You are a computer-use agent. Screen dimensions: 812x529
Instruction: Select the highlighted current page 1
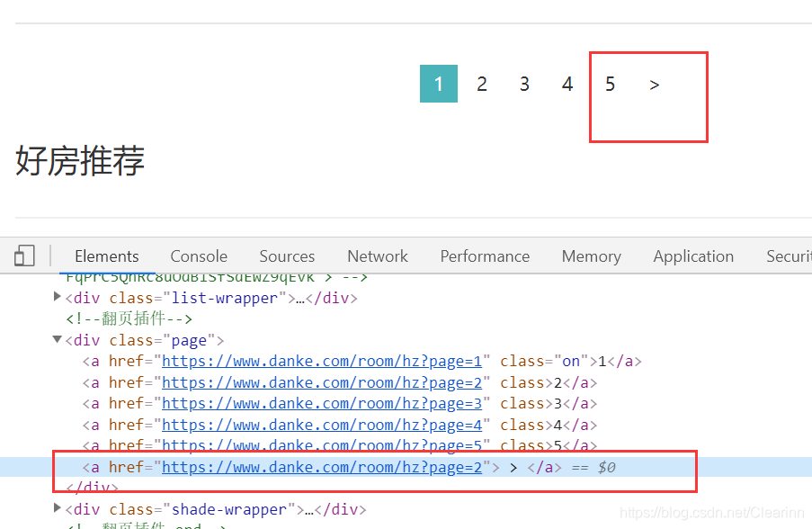coord(439,84)
